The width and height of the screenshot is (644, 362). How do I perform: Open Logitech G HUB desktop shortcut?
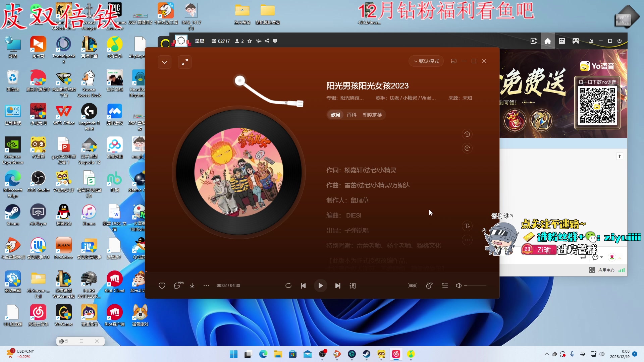[x=89, y=117]
